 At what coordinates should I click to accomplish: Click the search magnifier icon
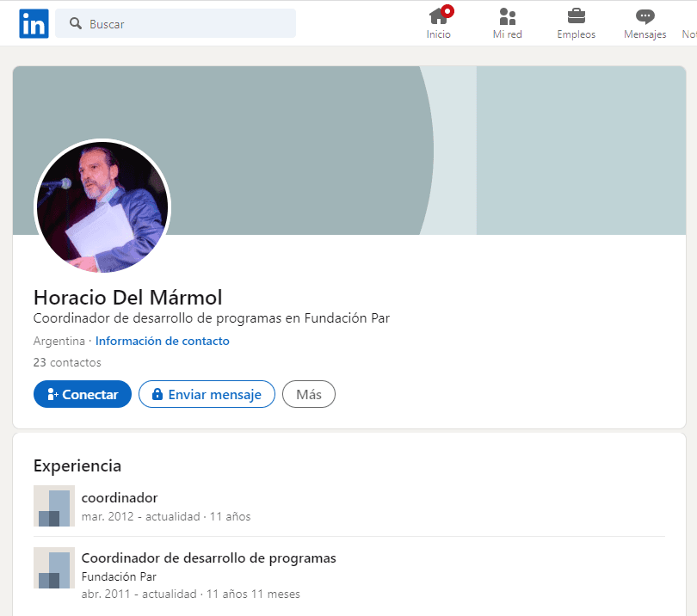click(75, 23)
